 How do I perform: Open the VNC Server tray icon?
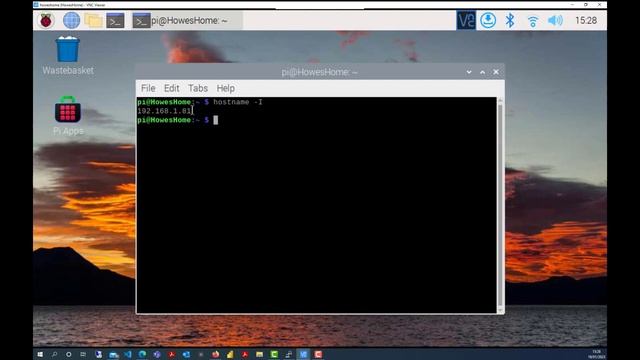point(466,20)
